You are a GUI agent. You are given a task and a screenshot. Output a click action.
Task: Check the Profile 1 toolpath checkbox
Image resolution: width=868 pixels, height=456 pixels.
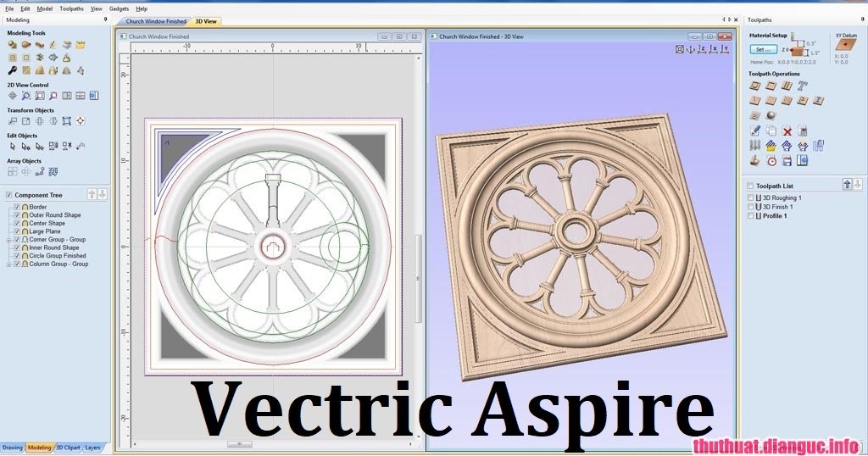click(751, 216)
